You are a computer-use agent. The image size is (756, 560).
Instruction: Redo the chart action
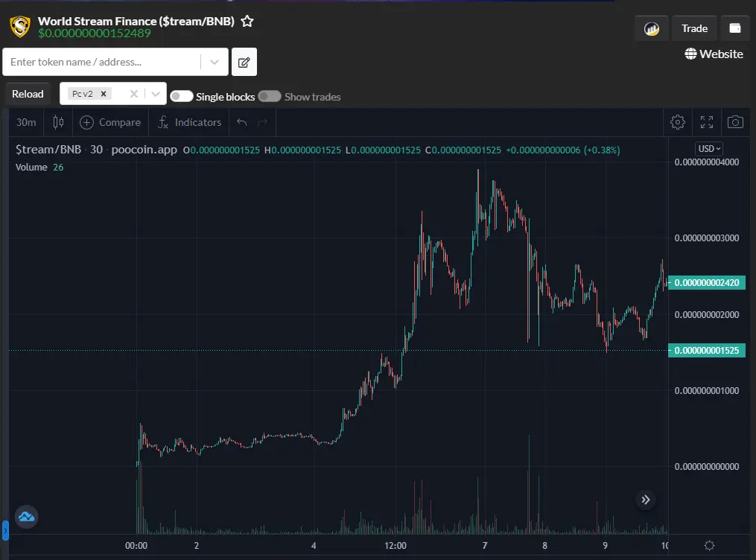pos(263,122)
